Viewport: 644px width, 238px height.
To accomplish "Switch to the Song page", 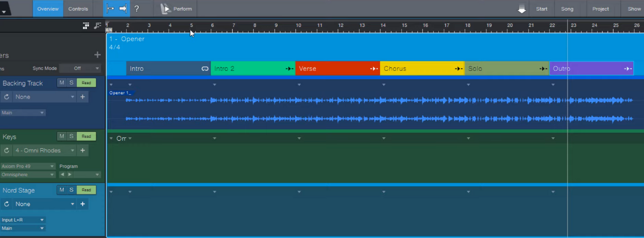I will coord(567,9).
